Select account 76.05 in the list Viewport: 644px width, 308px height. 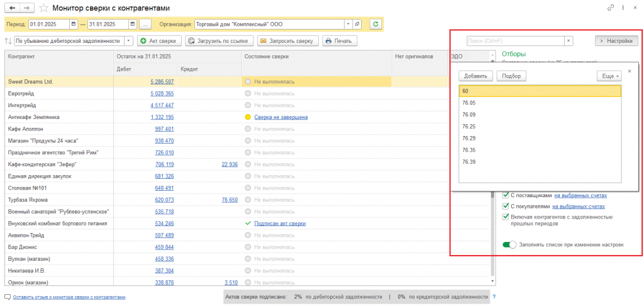coord(540,103)
